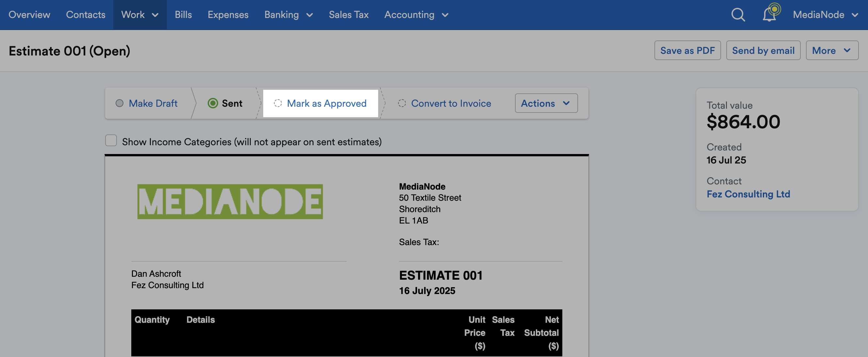Screen dimensions: 868x357
Task: Expand the Actions dropdown
Action: click(546, 103)
